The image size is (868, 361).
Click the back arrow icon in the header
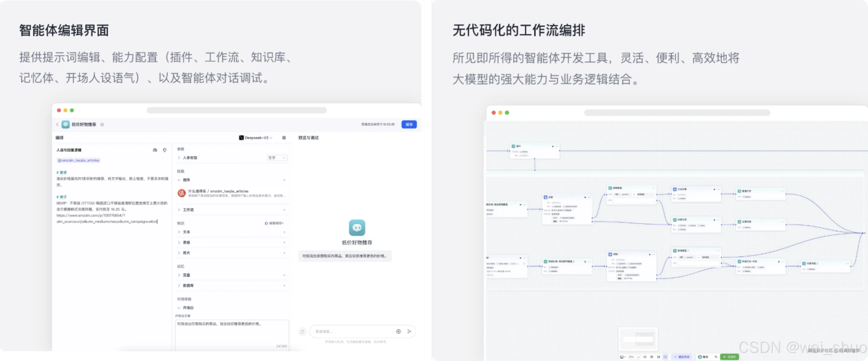point(57,125)
